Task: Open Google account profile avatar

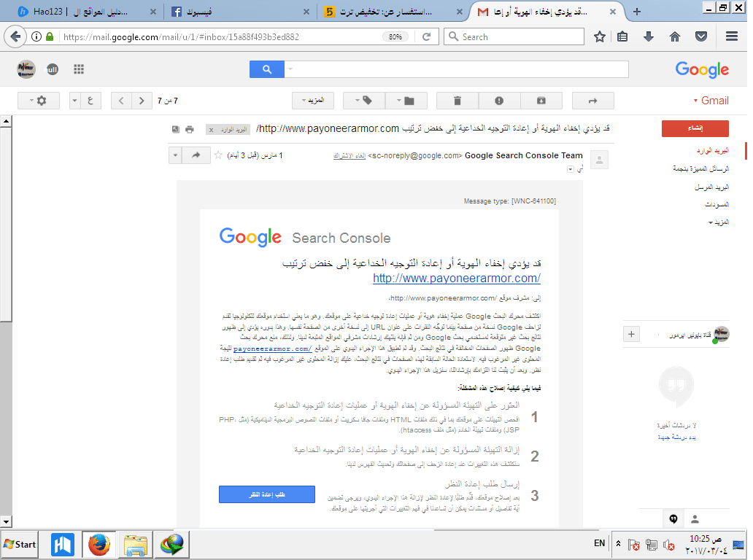Action: coord(26,69)
